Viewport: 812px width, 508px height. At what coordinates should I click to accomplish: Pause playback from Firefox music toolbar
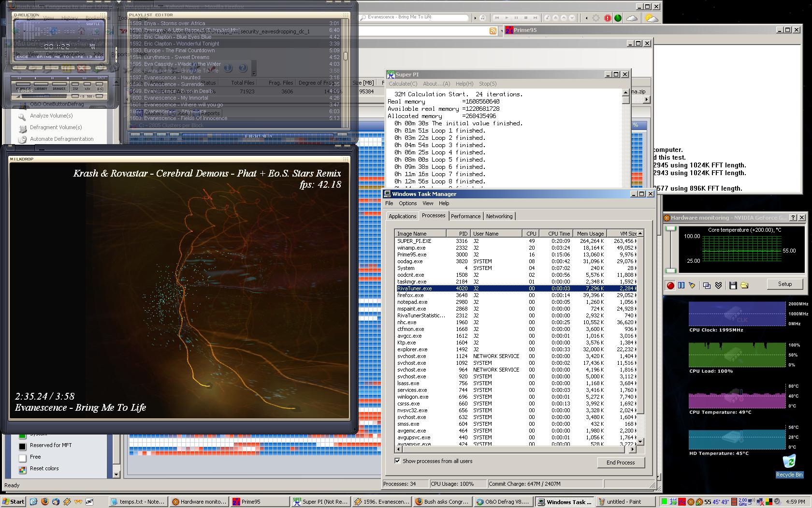coord(516,17)
